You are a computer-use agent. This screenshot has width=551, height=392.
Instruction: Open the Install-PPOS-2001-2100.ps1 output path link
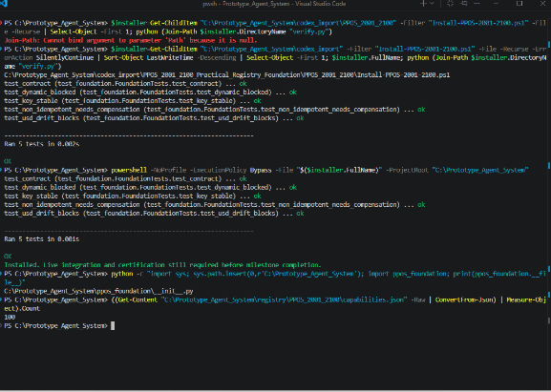(227, 74)
